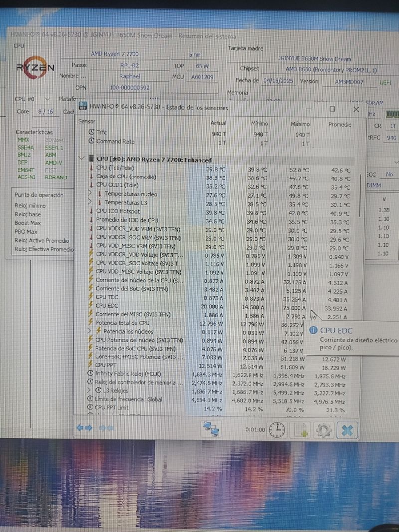
Task: Click thermometer icon beside CPU IOD Hotspot
Action: tap(92, 211)
